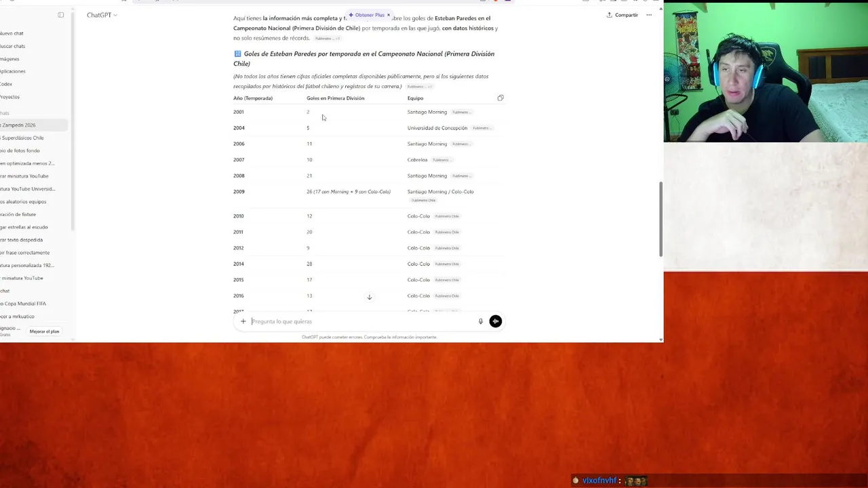The width and height of the screenshot is (868, 488).
Task: Click the 'Equipo' column header
Action: [x=415, y=98]
